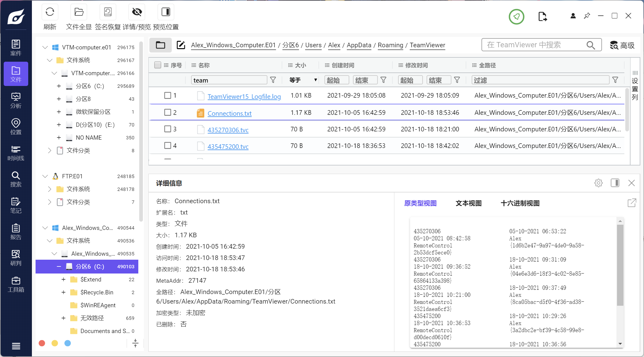The height and width of the screenshot is (357, 644).
Task: Open the 案件 sidebar section
Action: pos(16,48)
